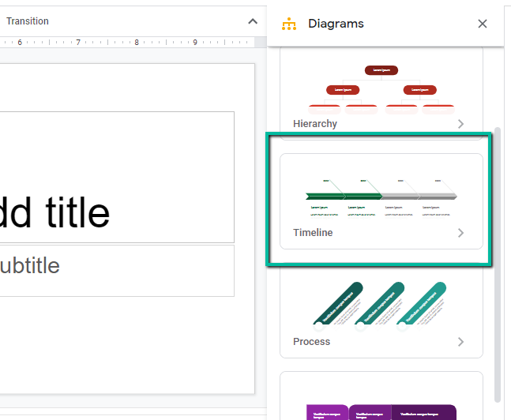Viewport: 511px width, 420px height.
Task: Open the Transition panel
Action: pyautogui.click(x=27, y=21)
